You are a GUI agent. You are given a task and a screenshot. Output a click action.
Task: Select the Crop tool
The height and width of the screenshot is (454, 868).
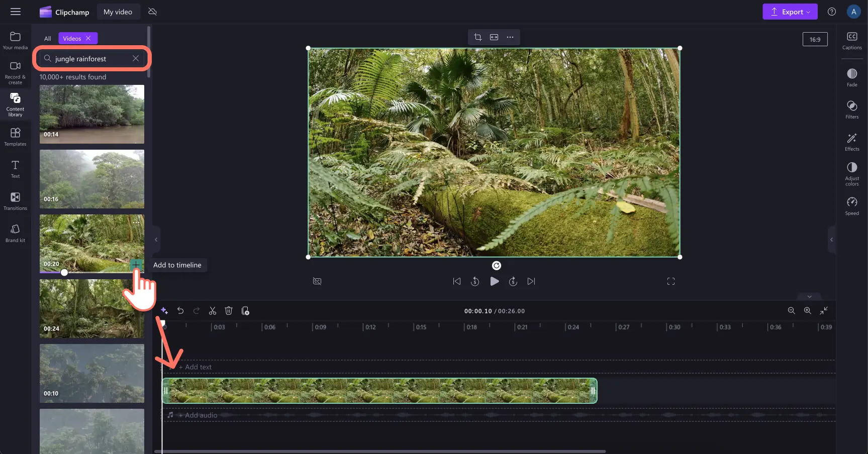[x=478, y=37]
